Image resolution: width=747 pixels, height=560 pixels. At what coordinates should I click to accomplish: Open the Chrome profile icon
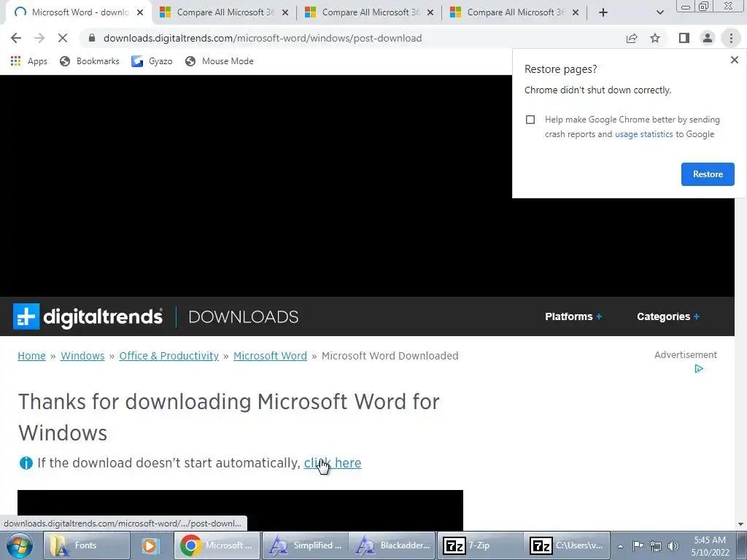(x=708, y=38)
